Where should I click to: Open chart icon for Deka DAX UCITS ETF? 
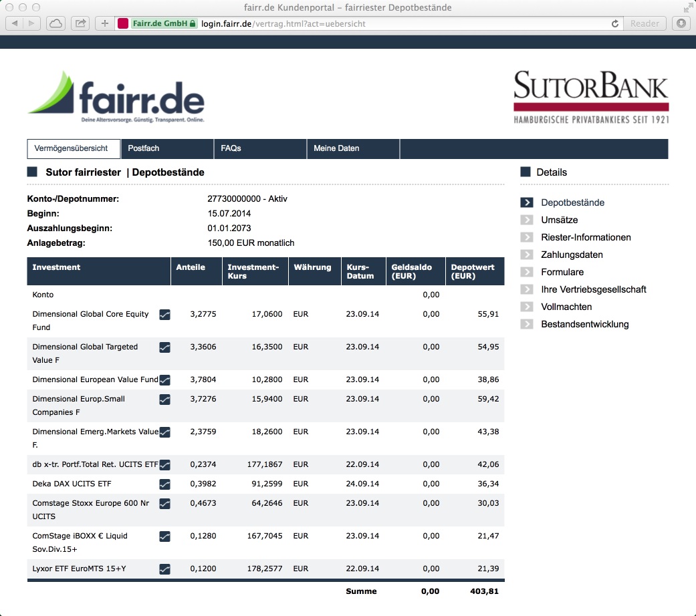click(x=164, y=484)
